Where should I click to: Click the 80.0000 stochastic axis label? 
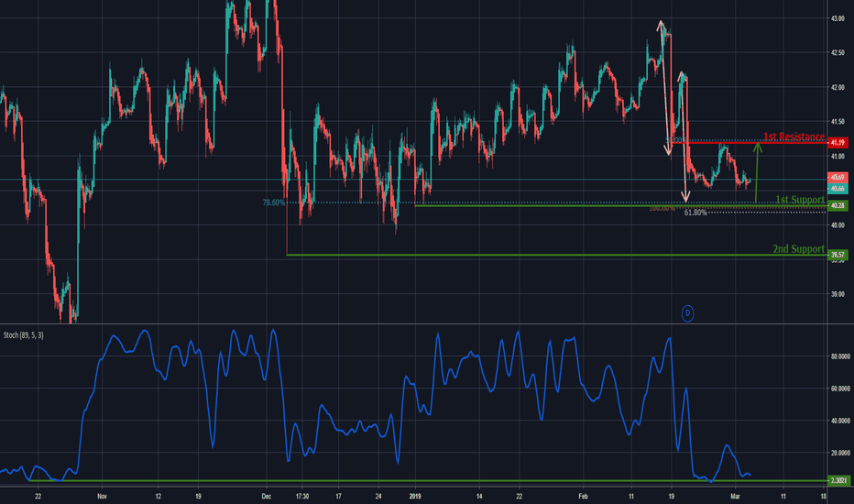pyautogui.click(x=840, y=356)
